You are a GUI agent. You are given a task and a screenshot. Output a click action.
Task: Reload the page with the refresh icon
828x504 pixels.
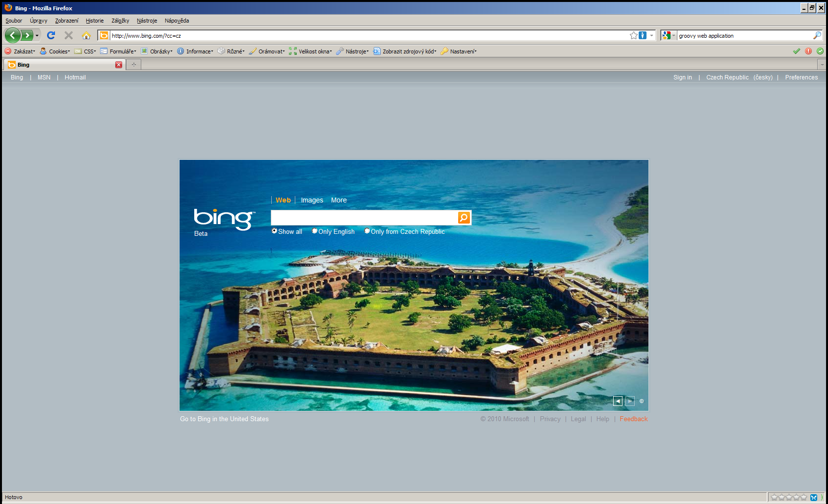[x=51, y=35]
